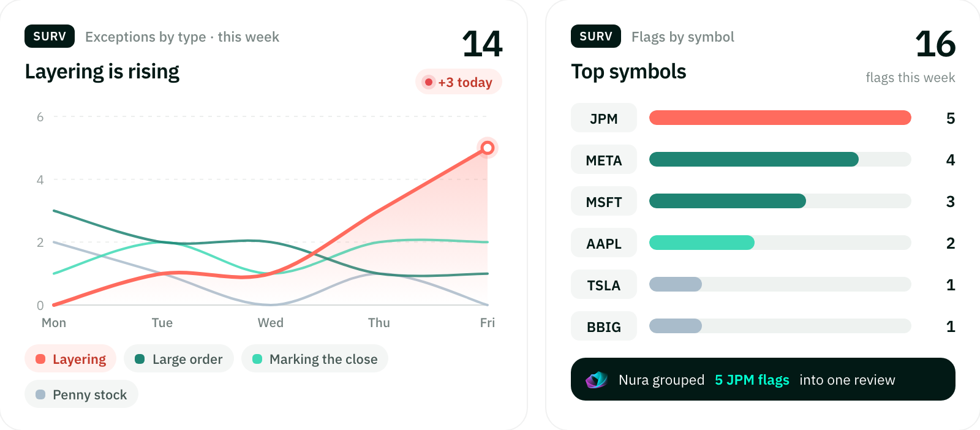Toggle the Large order legend series
Viewport: 980px width, 430px height.
(x=179, y=359)
